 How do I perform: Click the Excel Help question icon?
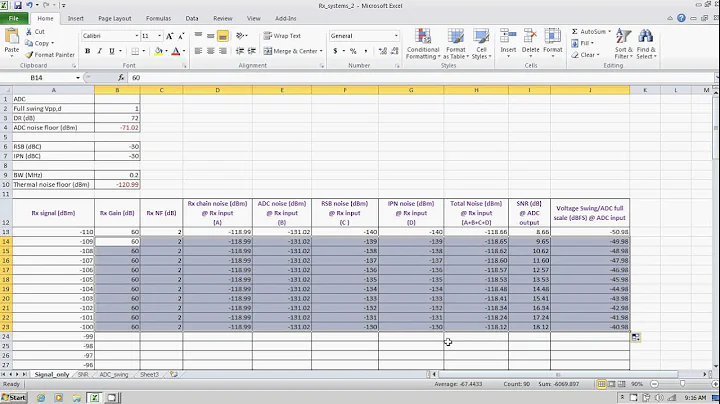(681, 18)
